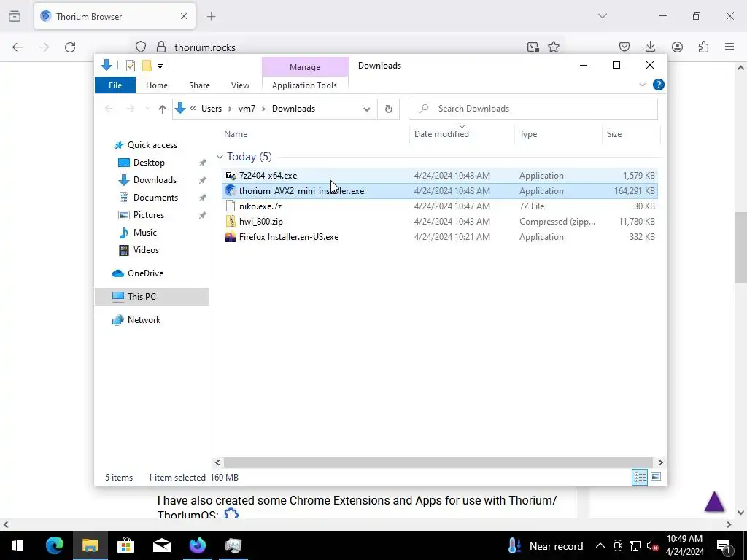Open Microsoft Store from the taskbar
The height and width of the screenshot is (560, 747).
125,545
